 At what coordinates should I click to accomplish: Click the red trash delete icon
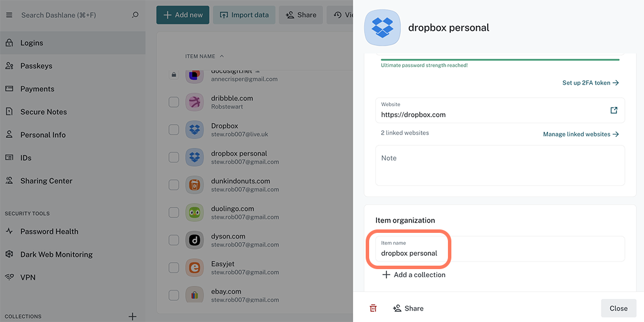click(x=373, y=308)
